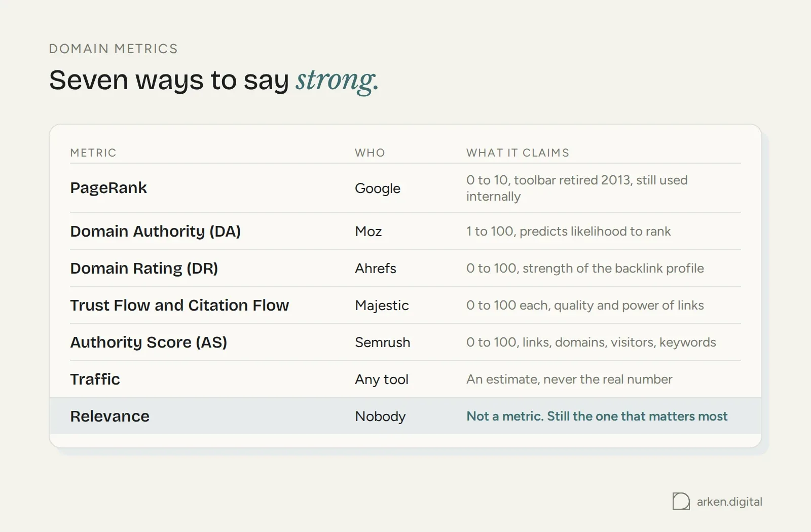This screenshot has height=532, width=811.
Task: Click the WHAT IT CLAIMS column header
Action: tap(518, 153)
